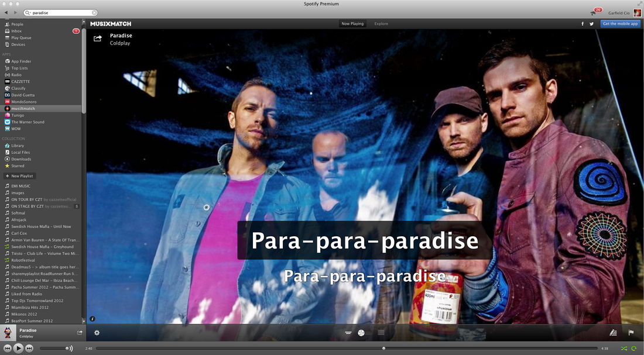
Task: Open the Radio app icon
Action: click(7, 75)
